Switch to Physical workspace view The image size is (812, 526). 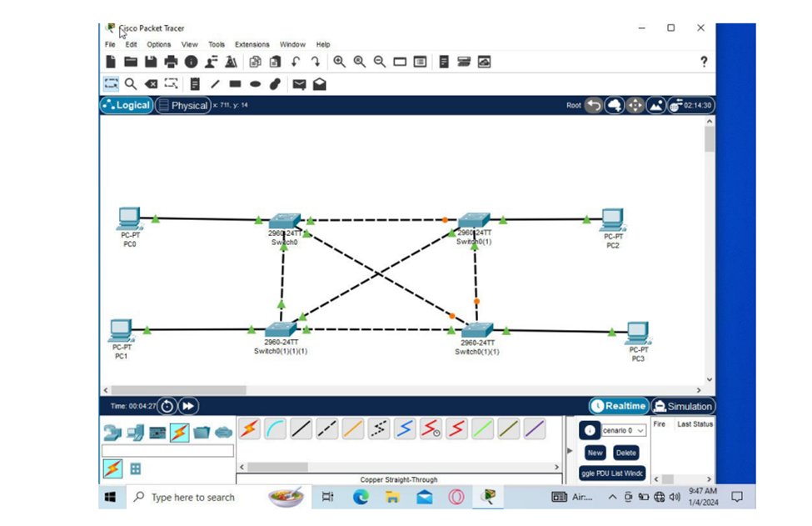[183, 105]
